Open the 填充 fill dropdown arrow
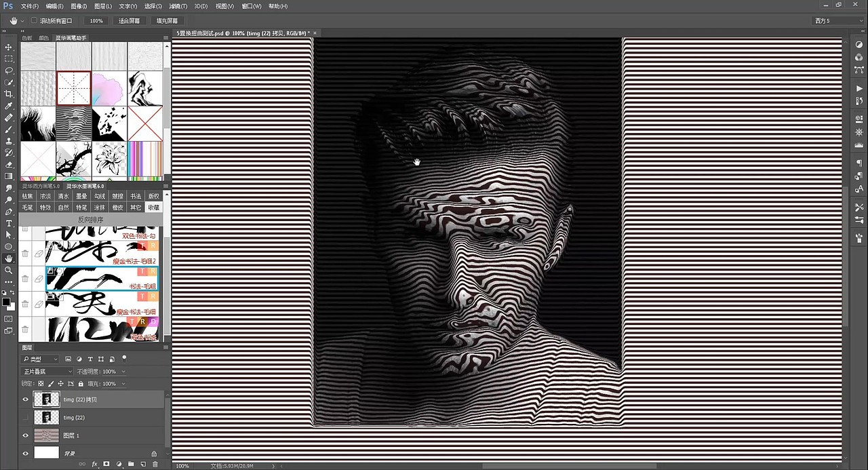The width and height of the screenshot is (868, 470). (x=123, y=384)
